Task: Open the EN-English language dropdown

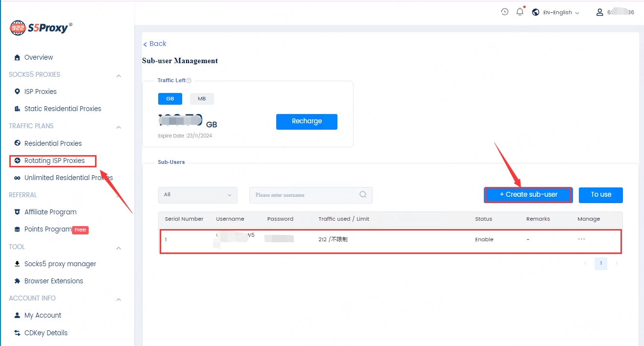Action: [x=556, y=12]
